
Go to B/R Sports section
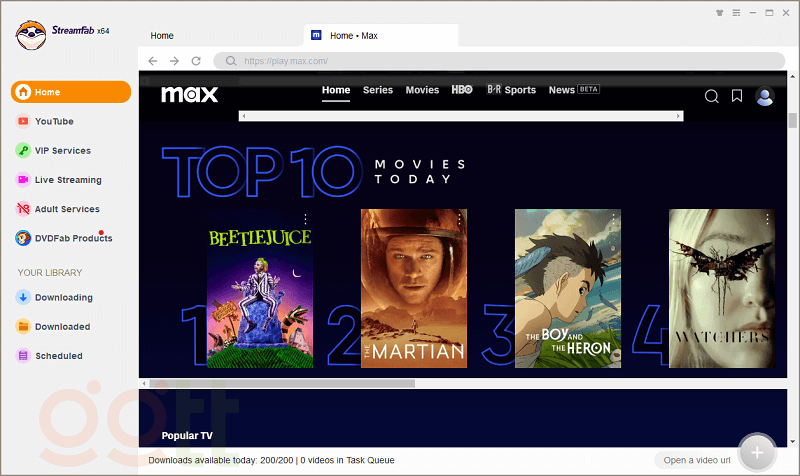[511, 90]
